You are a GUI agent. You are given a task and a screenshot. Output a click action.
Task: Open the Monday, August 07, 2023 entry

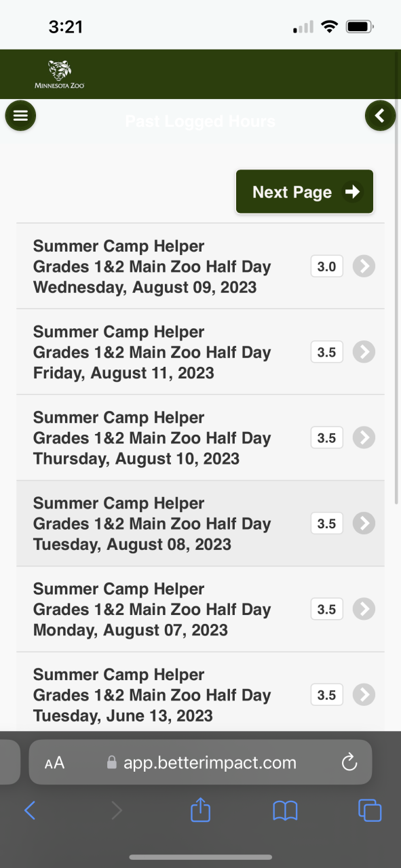pyautogui.click(x=200, y=610)
